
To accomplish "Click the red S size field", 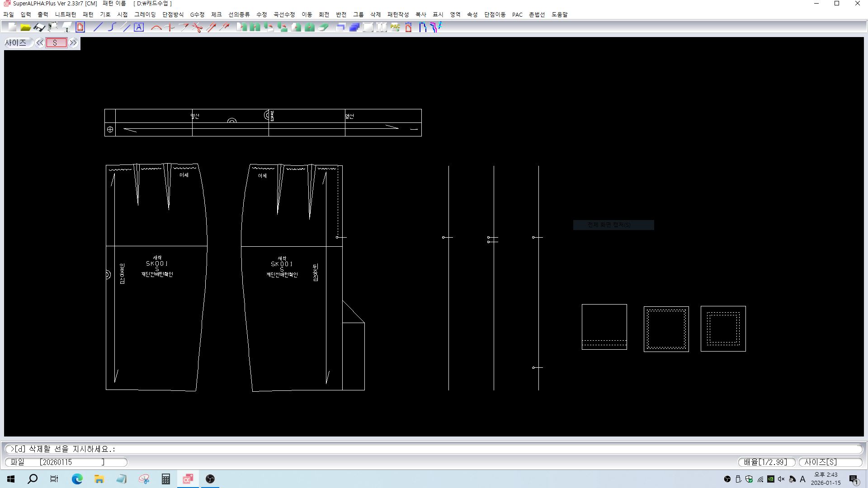I will point(56,43).
